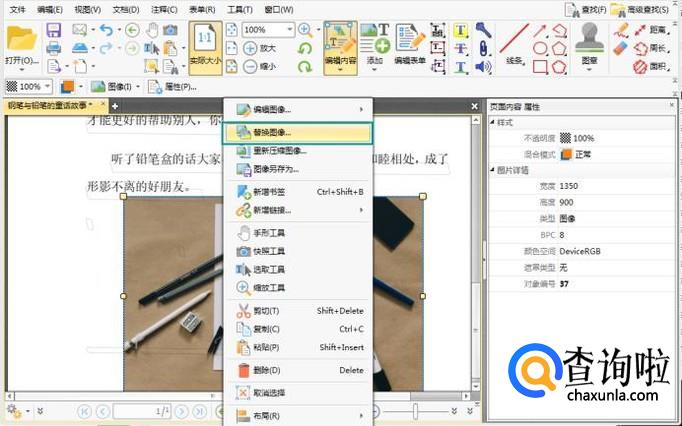Choose 删除(D) in the context menu

point(298,370)
